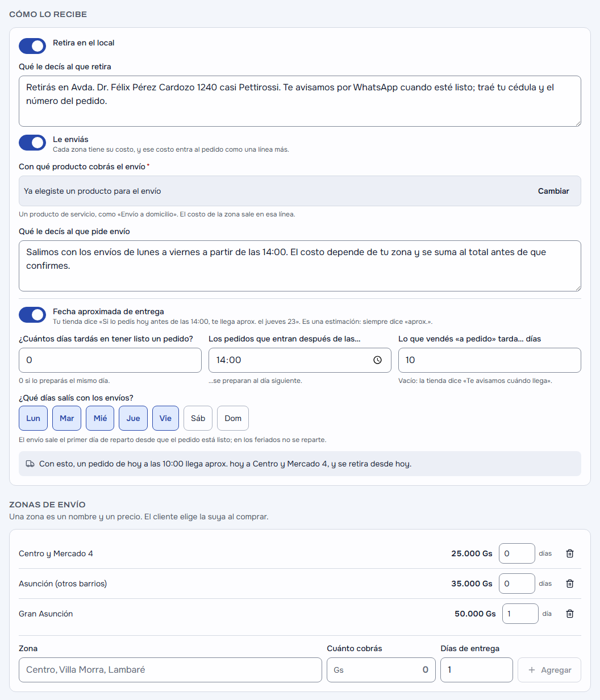Focus the Zona name input field
The image size is (600, 700).
coord(170,670)
